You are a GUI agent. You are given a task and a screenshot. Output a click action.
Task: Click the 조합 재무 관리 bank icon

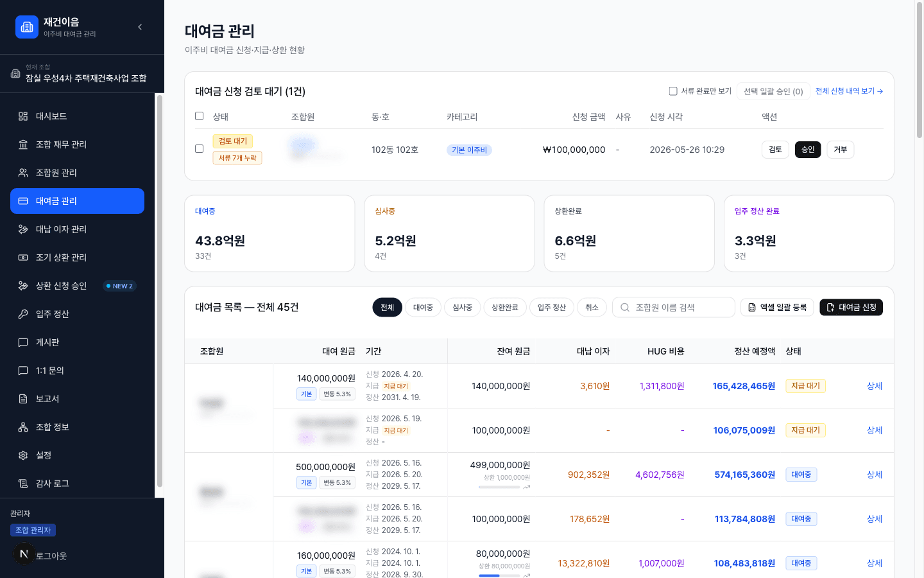[x=23, y=144]
